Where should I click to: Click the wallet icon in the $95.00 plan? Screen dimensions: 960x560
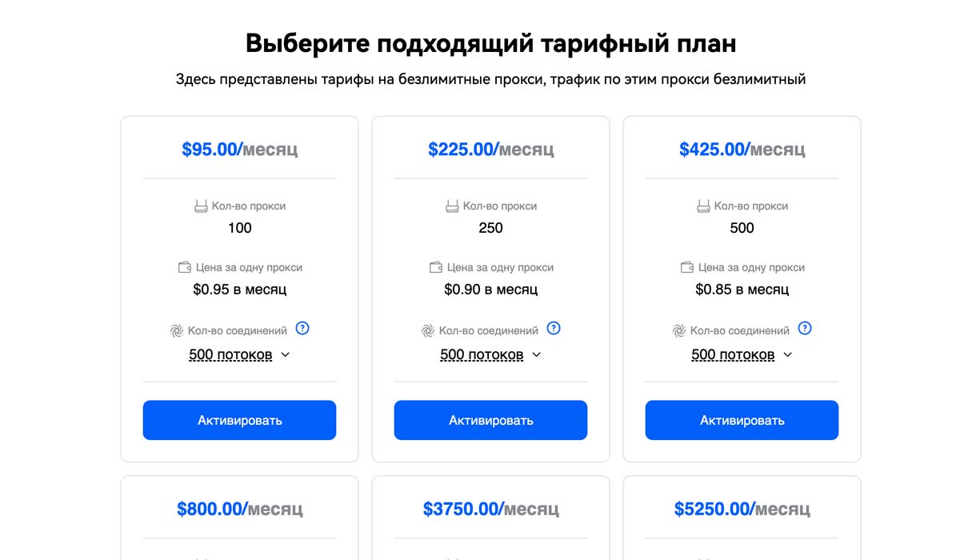click(185, 267)
